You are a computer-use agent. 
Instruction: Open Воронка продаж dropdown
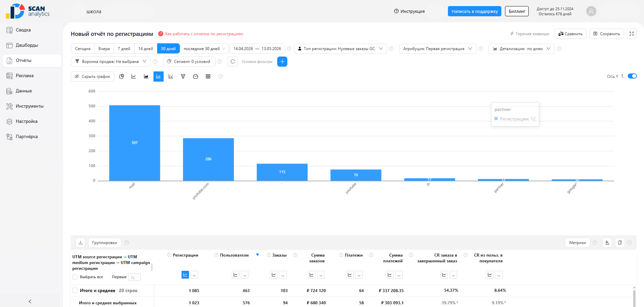pyautogui.click(x=111, y=62)
